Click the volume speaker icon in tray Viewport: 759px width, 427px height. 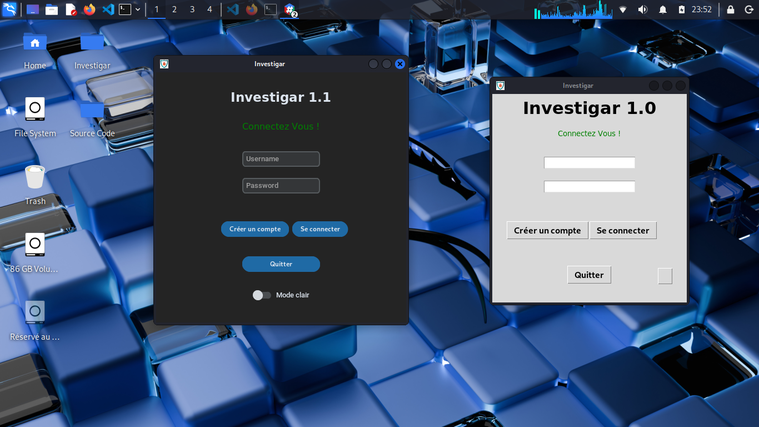[x=643, y=9]
